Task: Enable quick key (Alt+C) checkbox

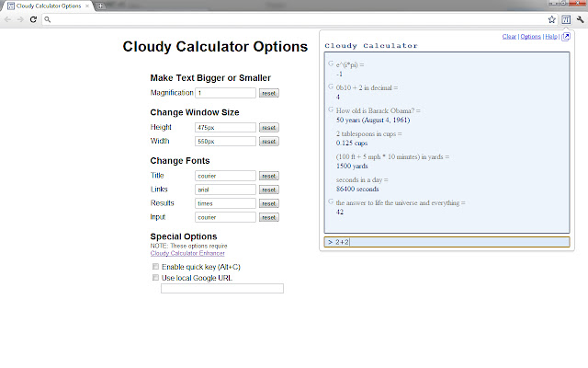Action: click(x=156, y=266)
